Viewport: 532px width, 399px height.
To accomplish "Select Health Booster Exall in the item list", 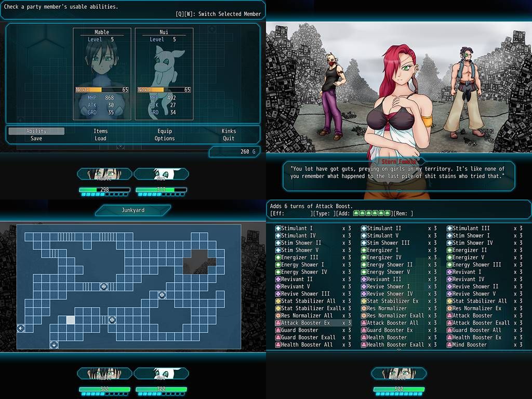I will 393,345.
